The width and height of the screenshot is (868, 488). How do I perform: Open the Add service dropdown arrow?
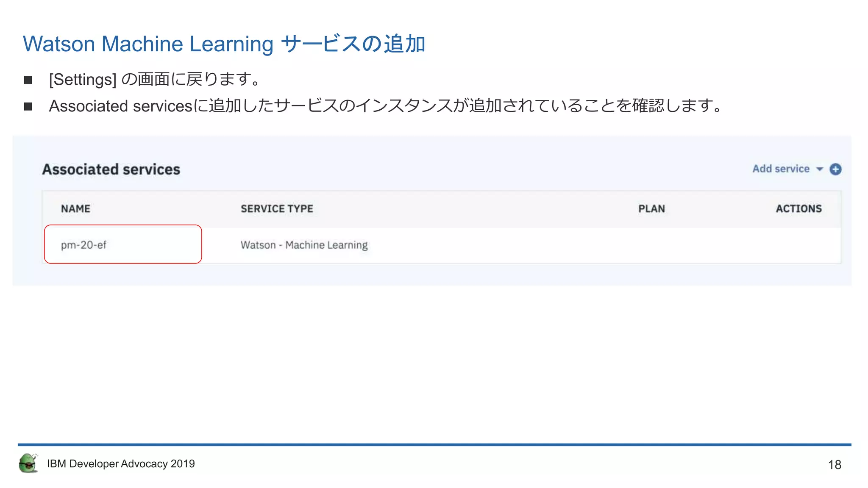click(820, 169)
